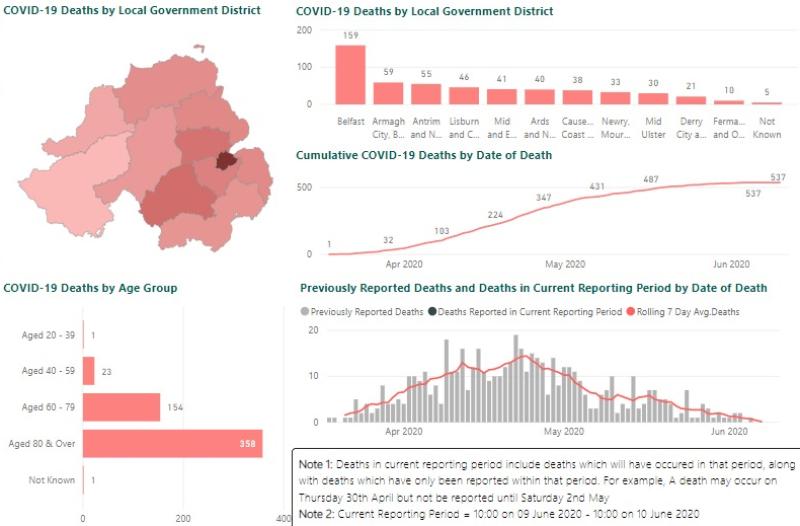This screenshot has height=526, width=800.
Task: Click the 'Belfast' axis label
Action: pos(351,121)
